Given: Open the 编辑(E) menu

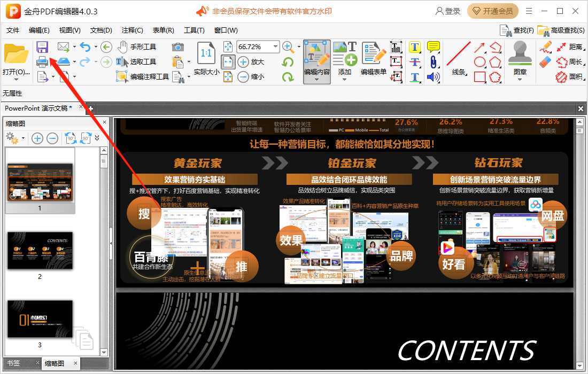Looking at the screenshot, I should coord(39,30).
